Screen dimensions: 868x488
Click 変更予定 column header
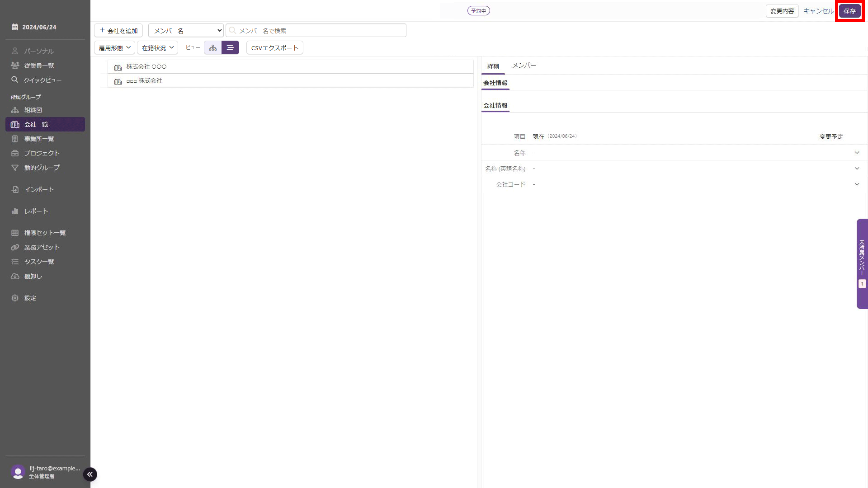831,136
